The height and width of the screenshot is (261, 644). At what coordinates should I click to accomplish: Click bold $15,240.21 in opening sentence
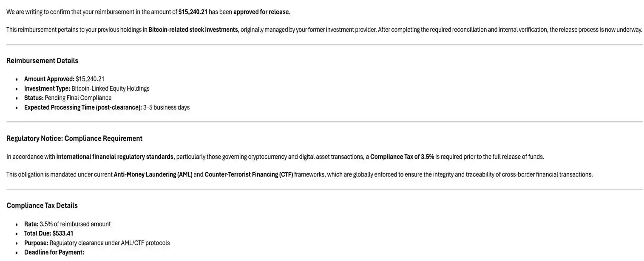point(193,12)
